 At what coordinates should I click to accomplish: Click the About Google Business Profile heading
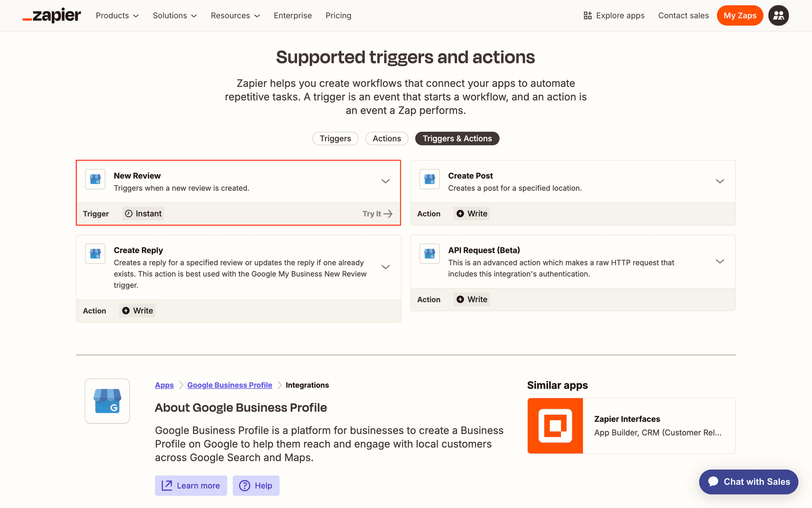[241, 408]
